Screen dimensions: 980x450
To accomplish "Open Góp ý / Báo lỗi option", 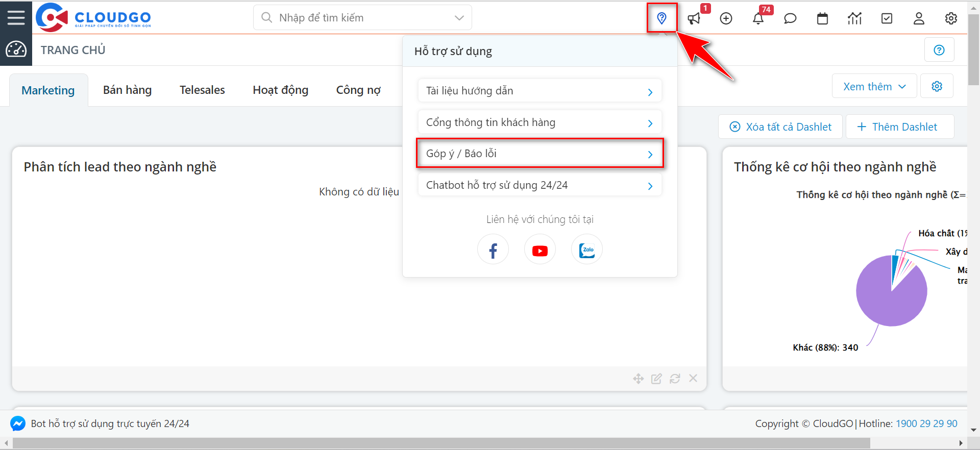I will click(x=540, y=154).
